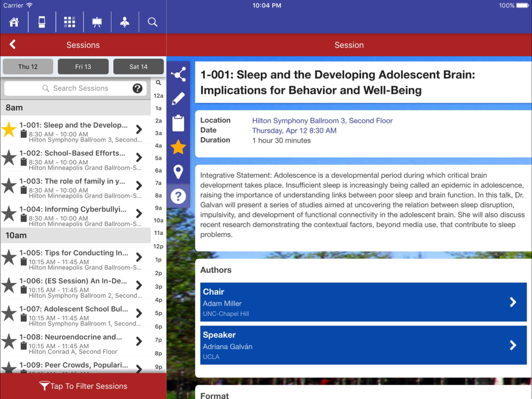Viewport: 532px width, 399px height.
Task: Star session 1-002 School-Based Efforts
Action: (9, 157)
